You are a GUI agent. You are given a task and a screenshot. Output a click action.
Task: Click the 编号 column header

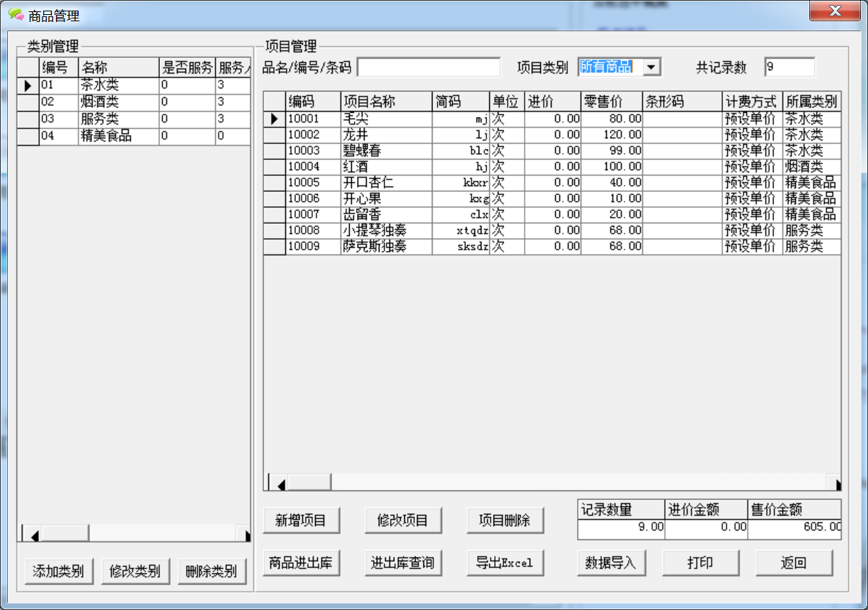[x=59, y=67]
